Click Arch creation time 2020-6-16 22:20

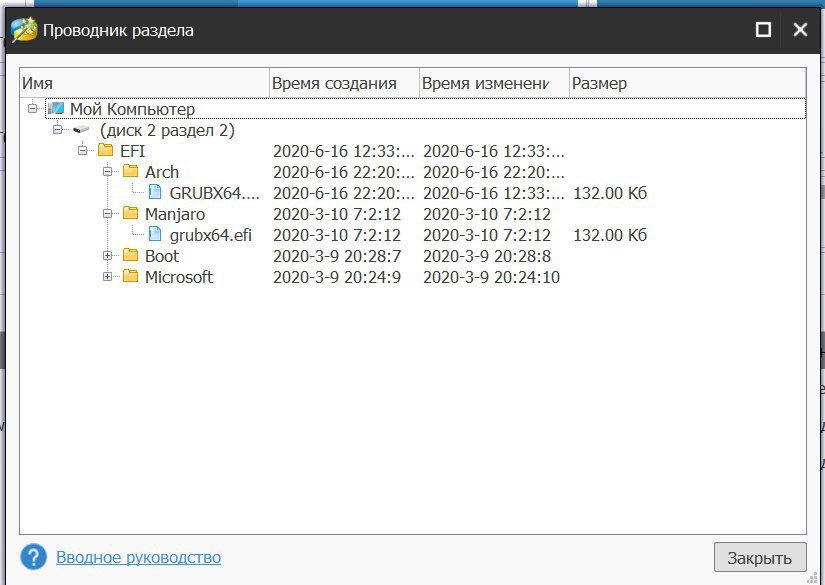(344, 172)
